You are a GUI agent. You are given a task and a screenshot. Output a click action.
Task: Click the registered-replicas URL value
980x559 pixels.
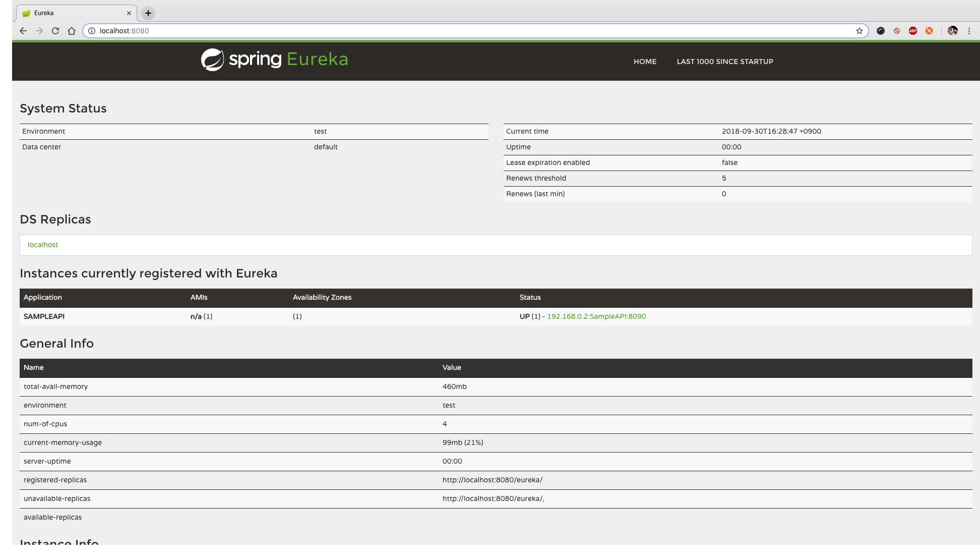pyautogui.click(x=493, y=480)
